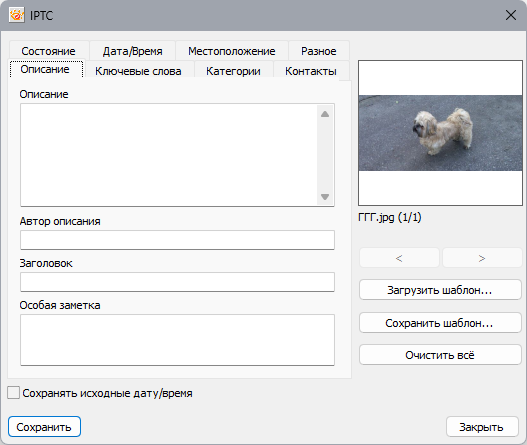
Task: Open the Разное tab
Action: (319, 51)
